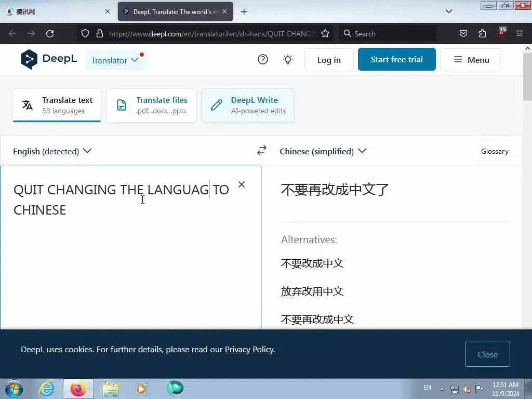Open the Privacy Policy link
The image size is (532, 399).
tap(249, 349)
